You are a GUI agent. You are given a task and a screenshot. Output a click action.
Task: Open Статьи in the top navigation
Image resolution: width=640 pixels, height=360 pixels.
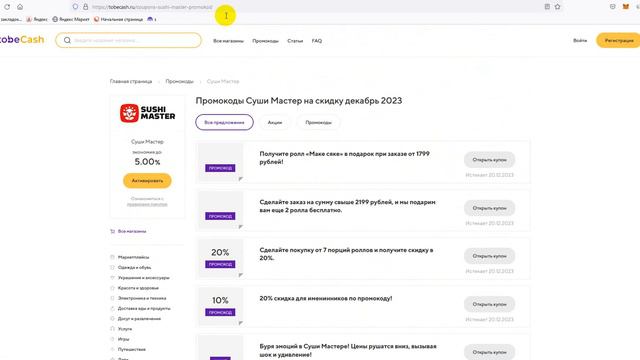[x=295, y=41]
